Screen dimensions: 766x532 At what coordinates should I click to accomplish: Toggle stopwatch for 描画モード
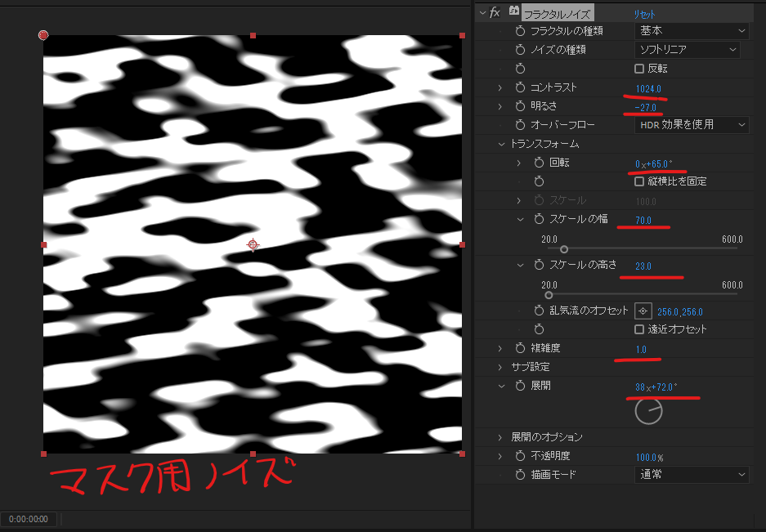[520, 475]
